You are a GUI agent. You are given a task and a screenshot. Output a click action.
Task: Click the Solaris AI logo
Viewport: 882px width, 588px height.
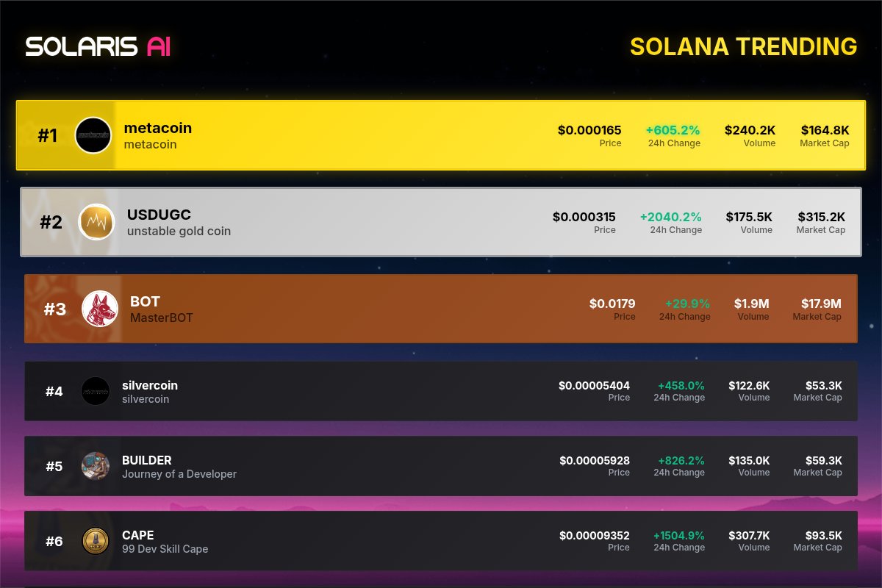click(98, 46)
